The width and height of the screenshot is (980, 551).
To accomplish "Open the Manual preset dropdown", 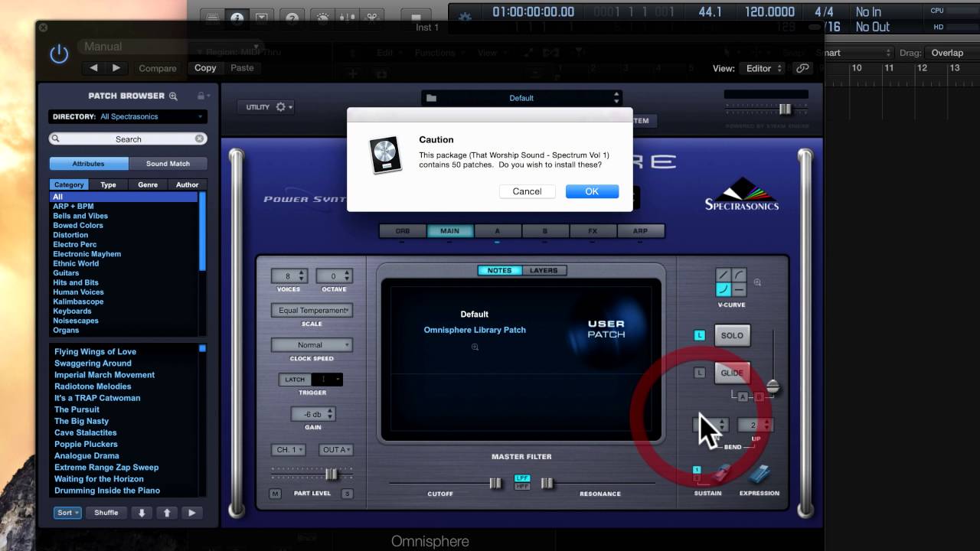I will click(x=171, y=47).
